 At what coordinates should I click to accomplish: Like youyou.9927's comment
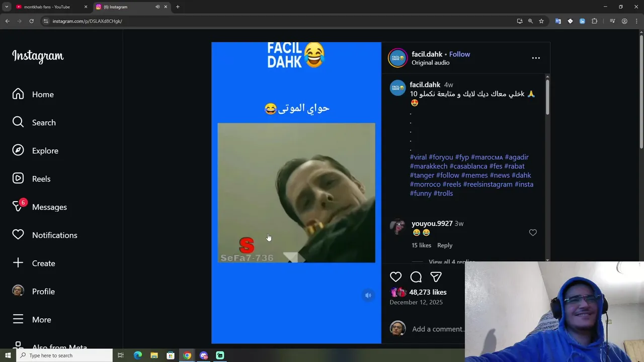533,232
